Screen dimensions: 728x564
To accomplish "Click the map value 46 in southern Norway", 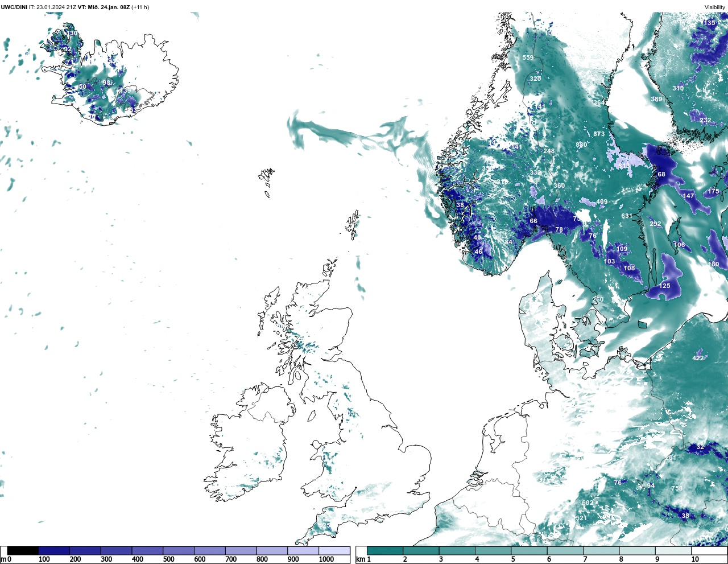I will [x=478, y=252].
